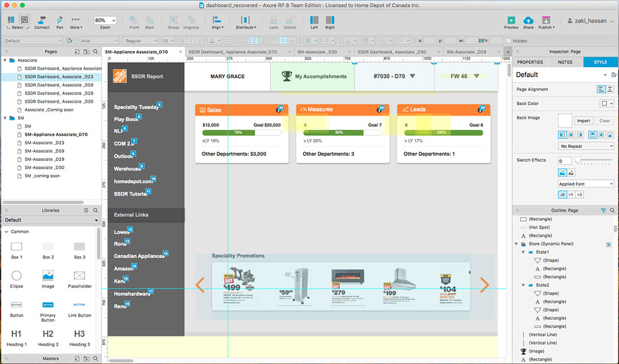
Task: Select the Primary Button widget in Libraries
Action: pyautogui.click(x=48, y=305)
